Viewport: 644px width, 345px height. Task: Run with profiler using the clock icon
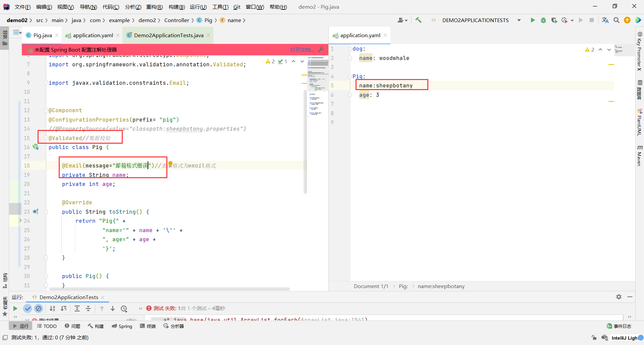coord(565,20)
